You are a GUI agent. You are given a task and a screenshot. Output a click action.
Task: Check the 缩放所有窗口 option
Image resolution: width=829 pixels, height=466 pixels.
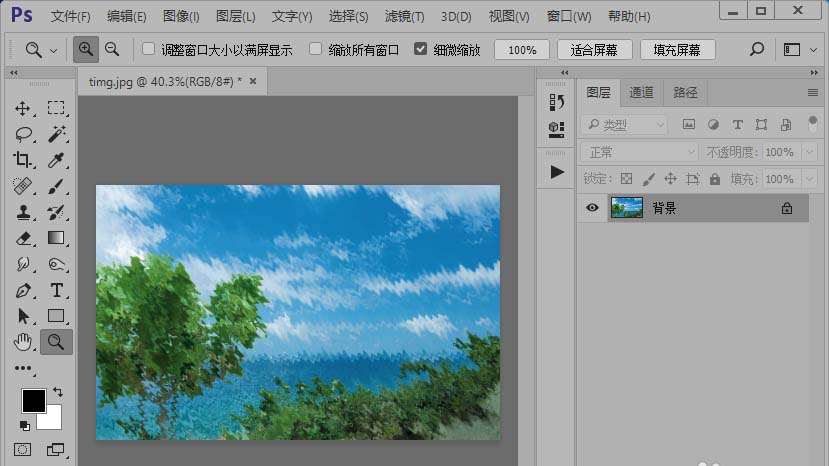pyautogui.click(x=316, y=49)
